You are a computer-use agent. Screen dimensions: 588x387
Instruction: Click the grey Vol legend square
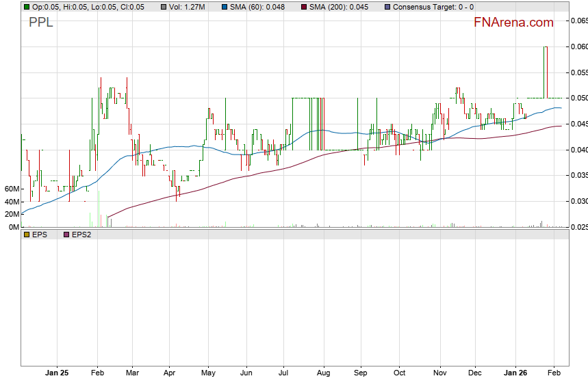163,7
